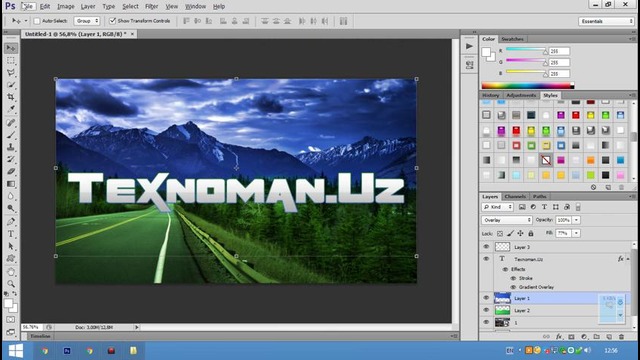The width and height of the screenshot is (640, 360).
Task: Toggle Gradient Overlay effect visibility eye
Action: point(513,287)
